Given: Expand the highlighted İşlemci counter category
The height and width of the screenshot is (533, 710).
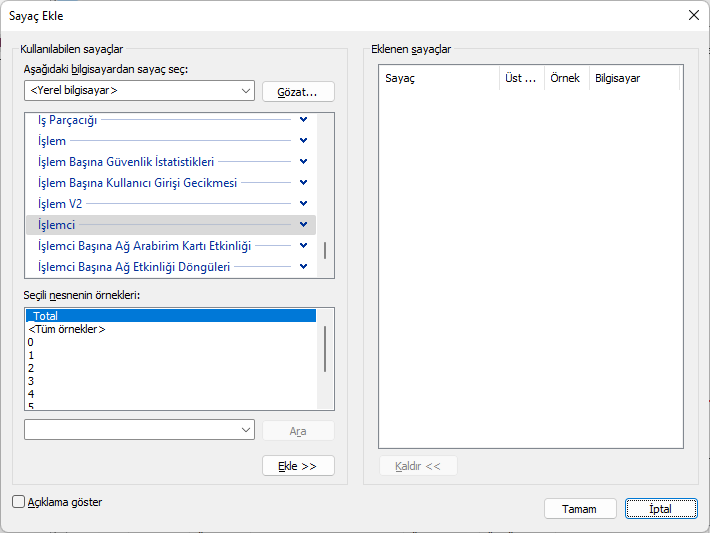Looking at the screenshot, I should [303, 225].
